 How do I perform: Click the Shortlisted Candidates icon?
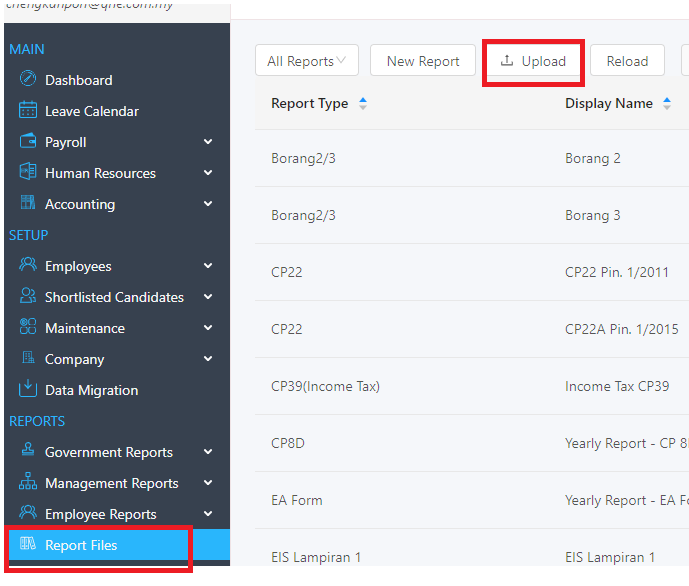coord(28,296)
